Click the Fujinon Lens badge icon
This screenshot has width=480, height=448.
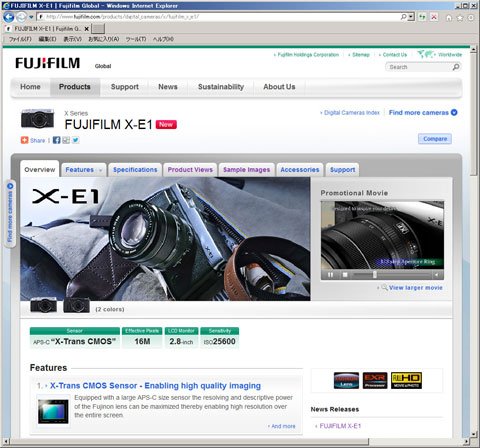point(346,380)
